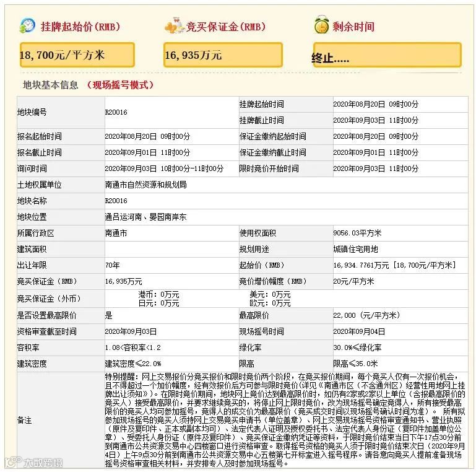The height and width of the screenshot is (472, 476).
Task: Click the 限时竞价开始时间 label
Action: 269,168
